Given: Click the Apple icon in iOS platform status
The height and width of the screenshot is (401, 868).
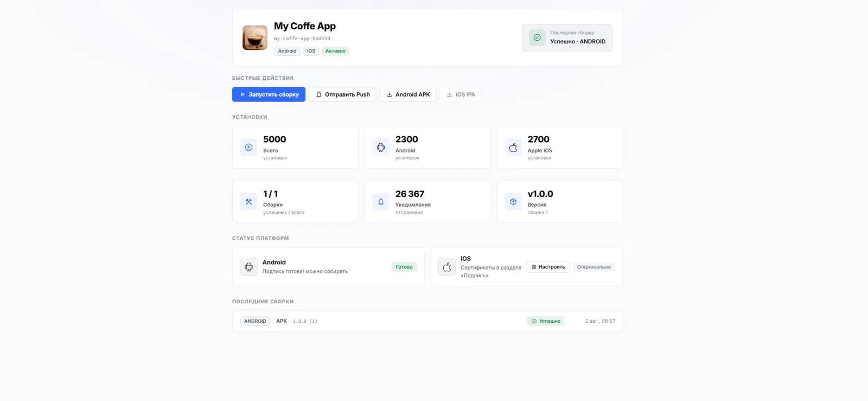Looking at the screenshot, I should [447, 266].
